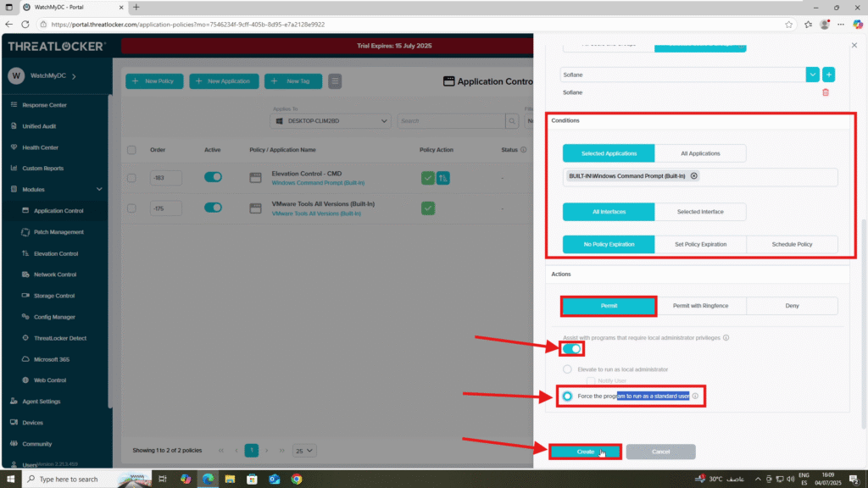868x488 pixels.
Task: Click info icon beside administrator privileges label
Action: click(726, 337)
